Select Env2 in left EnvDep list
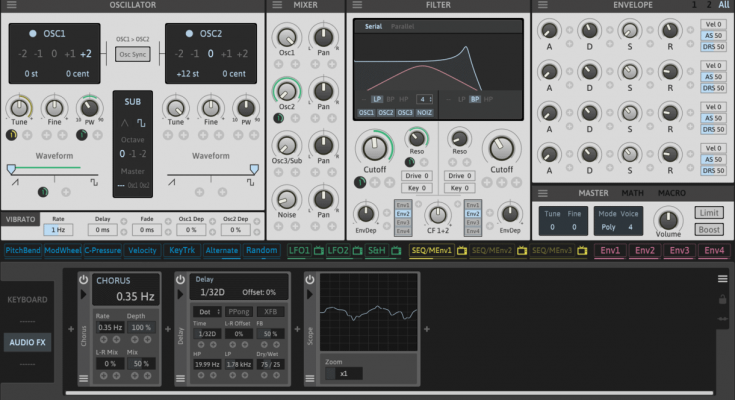Screen dimensions: 735x400 [x=403, y=214]
